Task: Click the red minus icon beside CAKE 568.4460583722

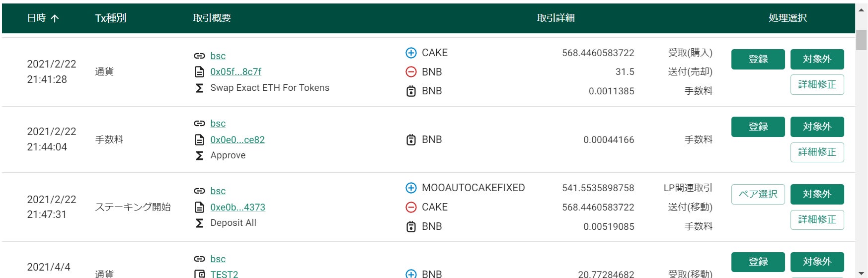Action: pyautogui.click(x=411, y=207)
